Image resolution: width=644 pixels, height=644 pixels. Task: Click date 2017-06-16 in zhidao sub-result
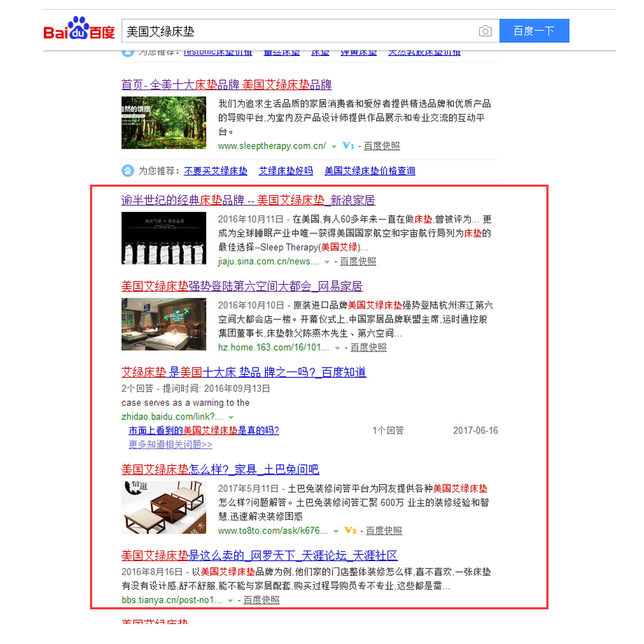pyautogui.click(x=475, y=431)
